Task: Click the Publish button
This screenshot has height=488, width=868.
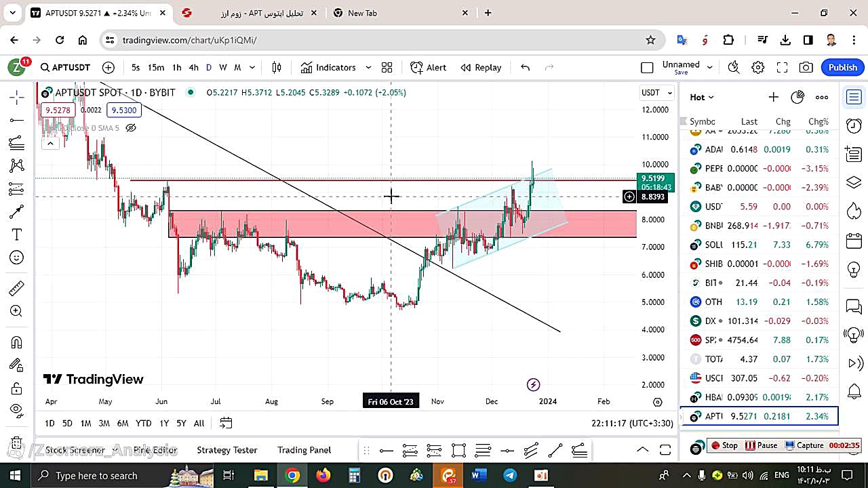Action: [x=843, y=67]
